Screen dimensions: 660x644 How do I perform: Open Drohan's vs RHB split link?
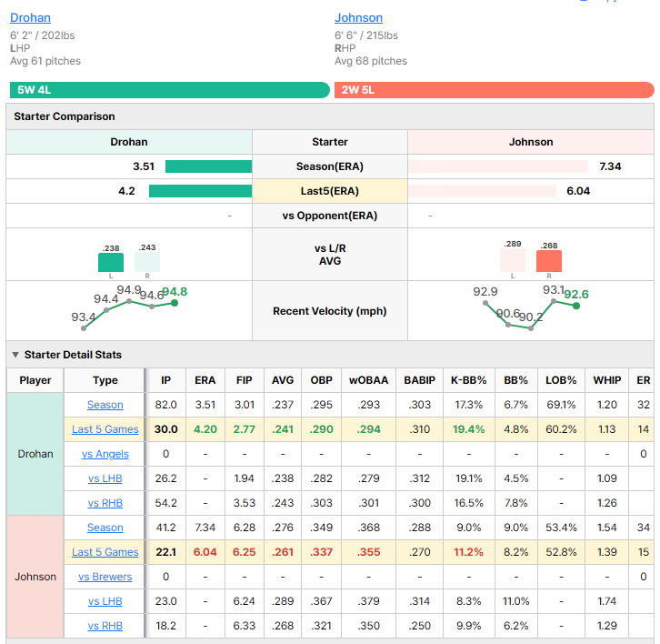[x=105, y=503]
